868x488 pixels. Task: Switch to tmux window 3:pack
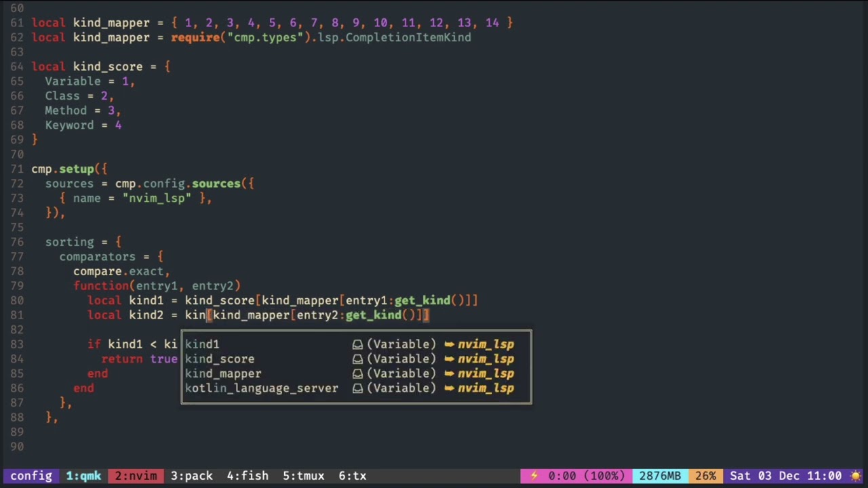[x=191, y=476]
